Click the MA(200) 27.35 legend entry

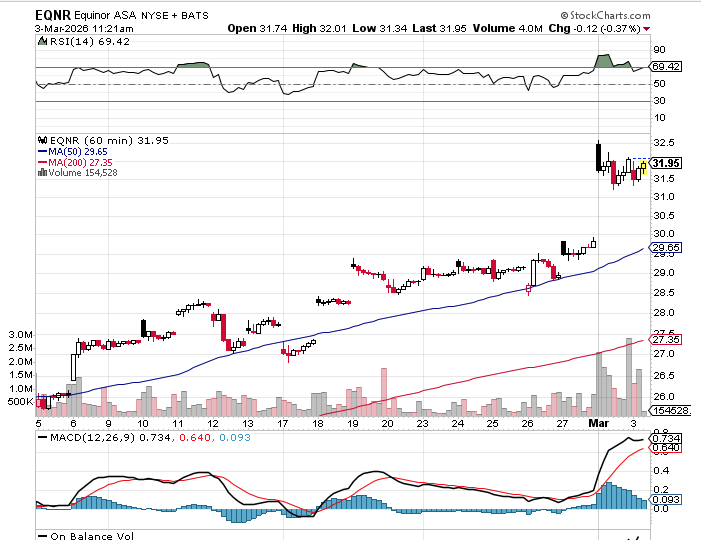(75, 163)
